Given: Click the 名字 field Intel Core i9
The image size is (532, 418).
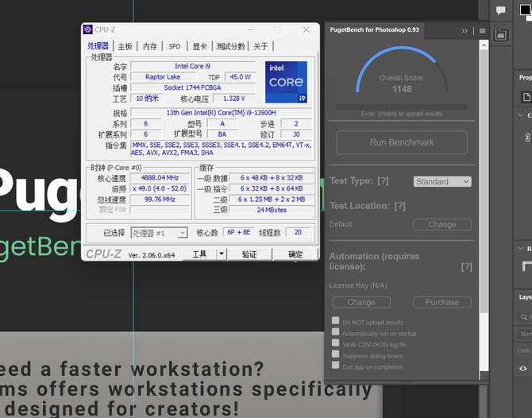Looking at the screenshot, I should point(193,66).
